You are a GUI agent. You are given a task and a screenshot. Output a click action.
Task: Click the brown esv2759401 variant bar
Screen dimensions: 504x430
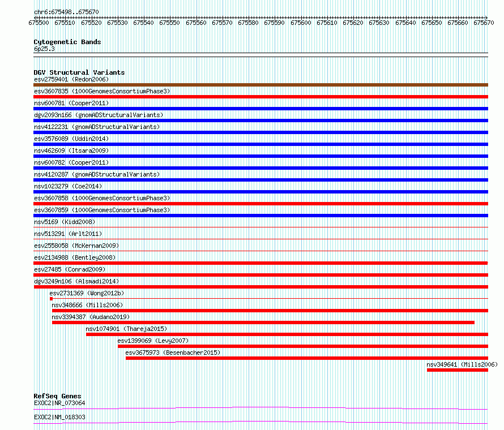tap(260, 85)
